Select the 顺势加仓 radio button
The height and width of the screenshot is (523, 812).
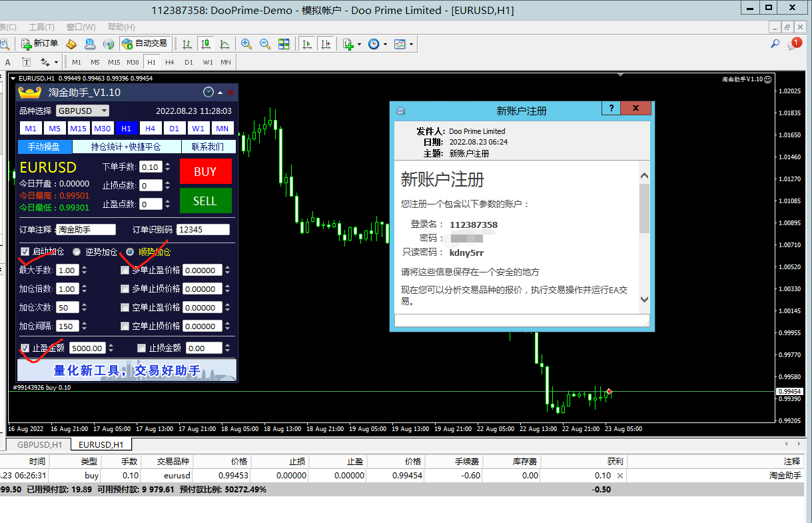point(131,252)
